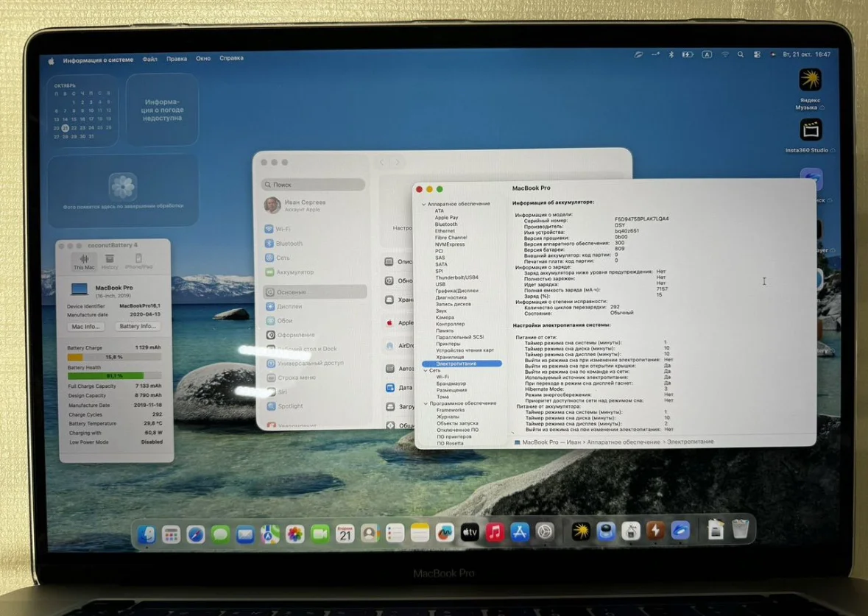The image size is (868, 616).
Task: Select Thunderbolt/USB4 in hardware tree
Action: (x=456, y=277)
